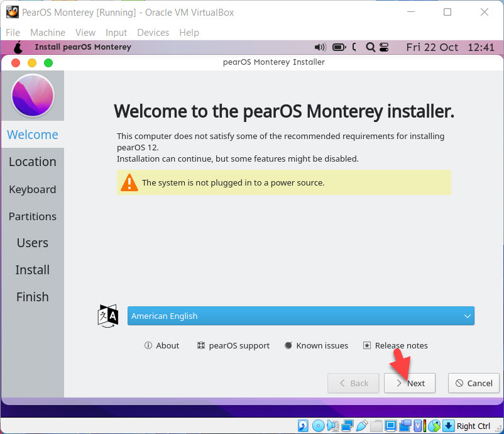Image resolution: width=504 pixels, height=434 pixels.
Task: Select the Finish step in sidebar
Action: pos(33,297)
